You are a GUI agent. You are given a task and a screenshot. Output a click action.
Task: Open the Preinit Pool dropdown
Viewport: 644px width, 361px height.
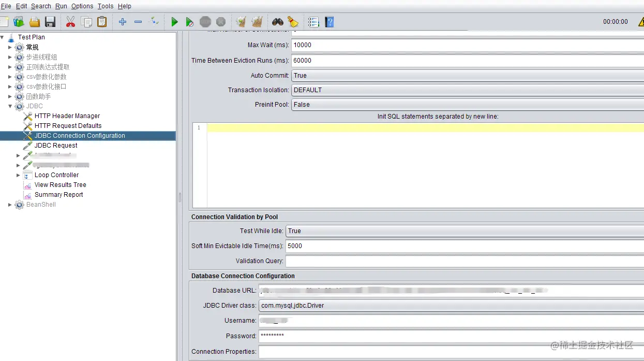tap(468, 105)
